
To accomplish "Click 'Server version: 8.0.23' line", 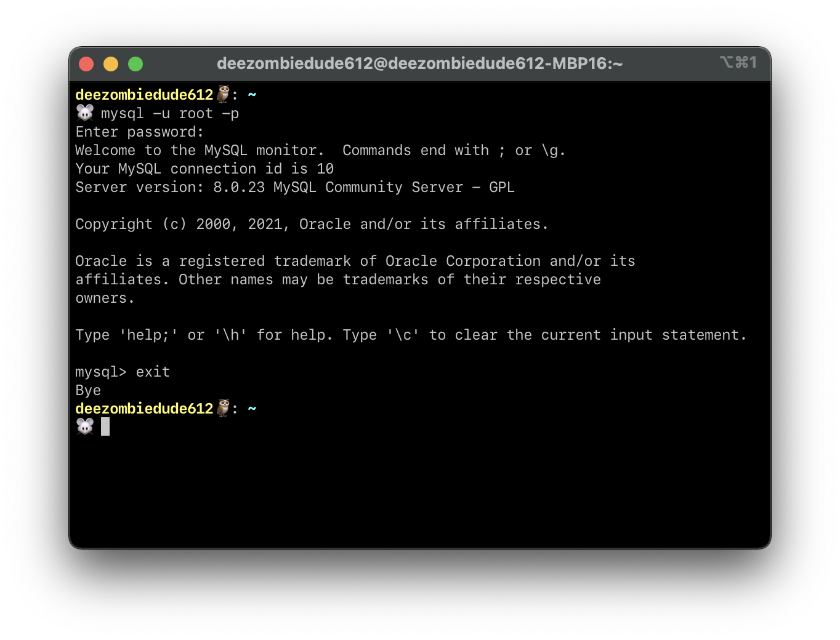I will click(x=295, y=187).
